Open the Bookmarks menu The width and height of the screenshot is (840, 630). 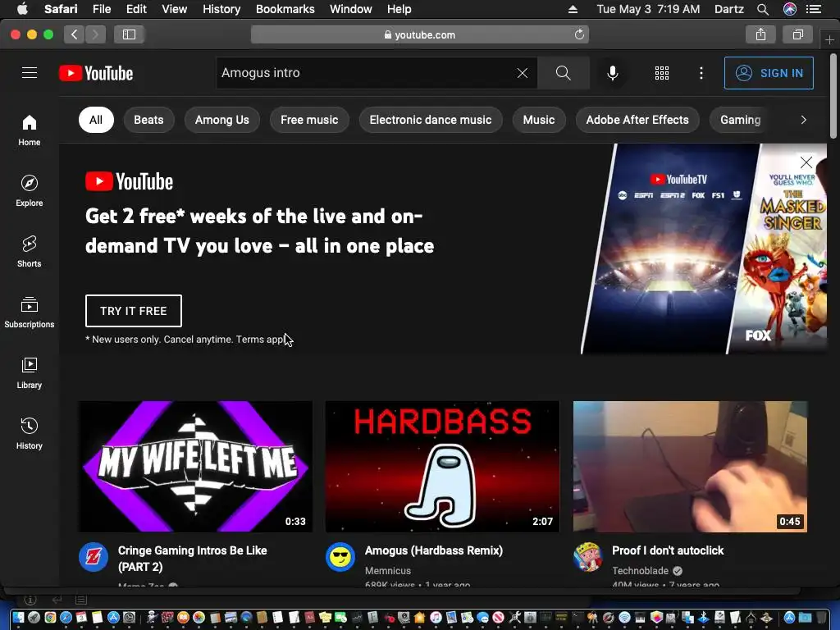pos(285,9)
